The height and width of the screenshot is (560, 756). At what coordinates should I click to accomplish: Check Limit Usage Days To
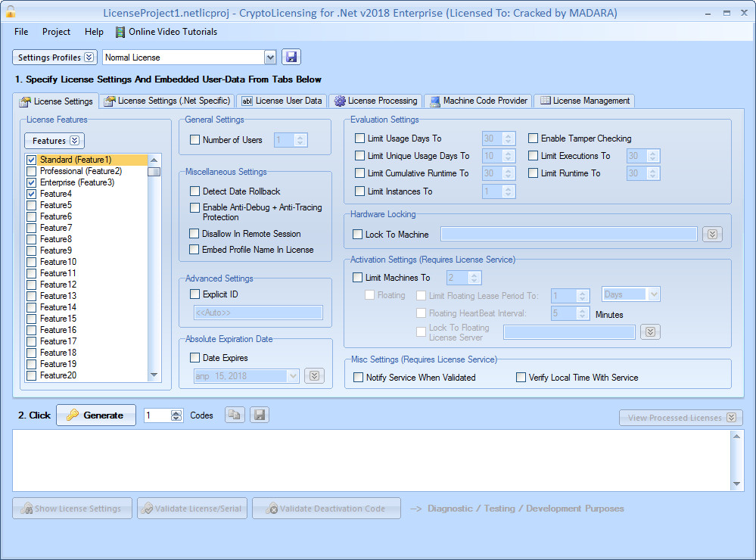tap(359, 138)
